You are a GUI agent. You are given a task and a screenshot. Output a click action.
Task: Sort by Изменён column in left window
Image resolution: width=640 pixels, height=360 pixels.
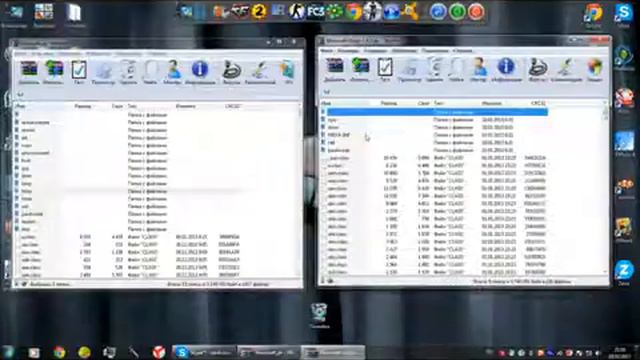coord(186,106)
